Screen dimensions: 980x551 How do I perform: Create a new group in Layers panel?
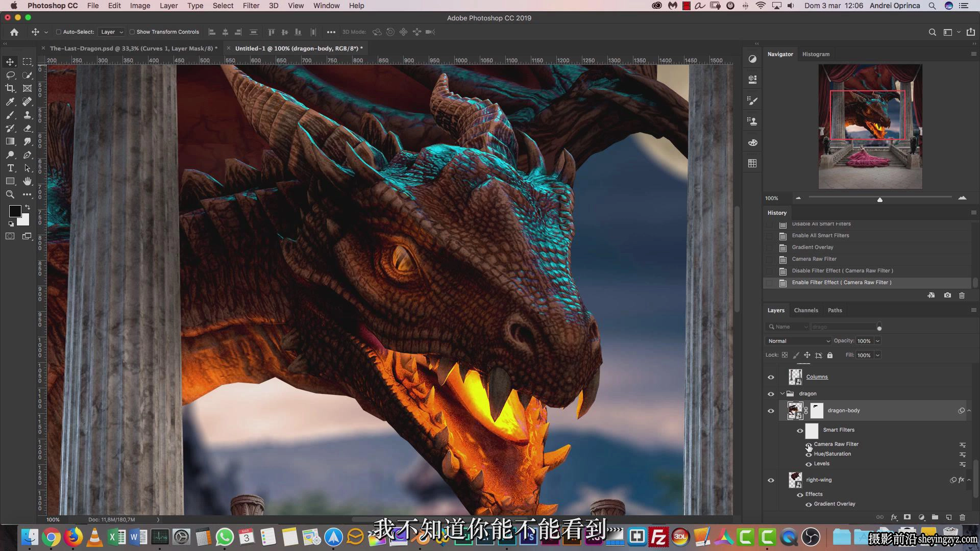pyautogui.click(x=935, y=517)
